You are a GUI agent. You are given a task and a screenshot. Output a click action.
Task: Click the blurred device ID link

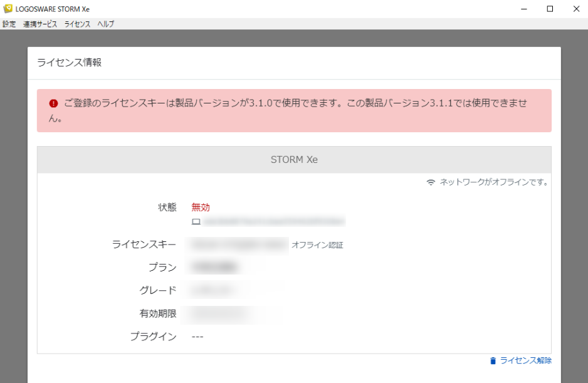pyautogui.click(x=274, y=222)
